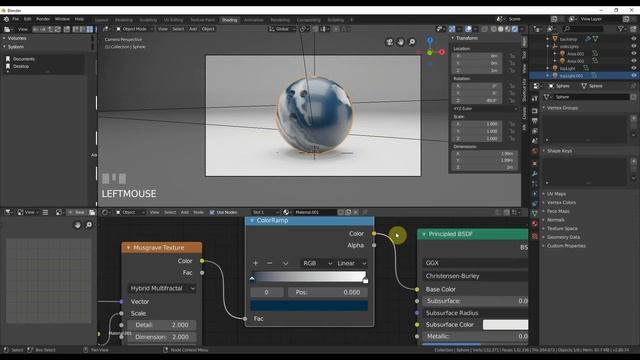The image size is (640, 360).
Task: Switch to the Shading workspace tab
Action: 229,20
